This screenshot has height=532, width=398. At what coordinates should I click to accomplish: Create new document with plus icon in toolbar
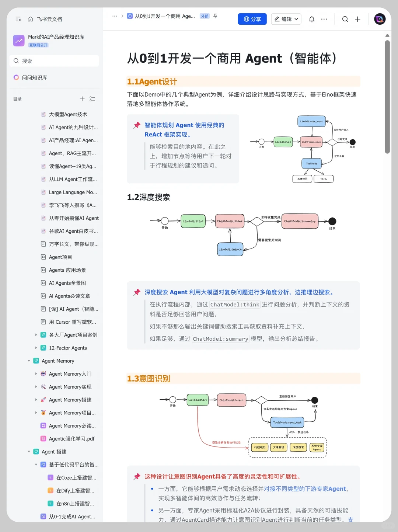tap(357, 19)
